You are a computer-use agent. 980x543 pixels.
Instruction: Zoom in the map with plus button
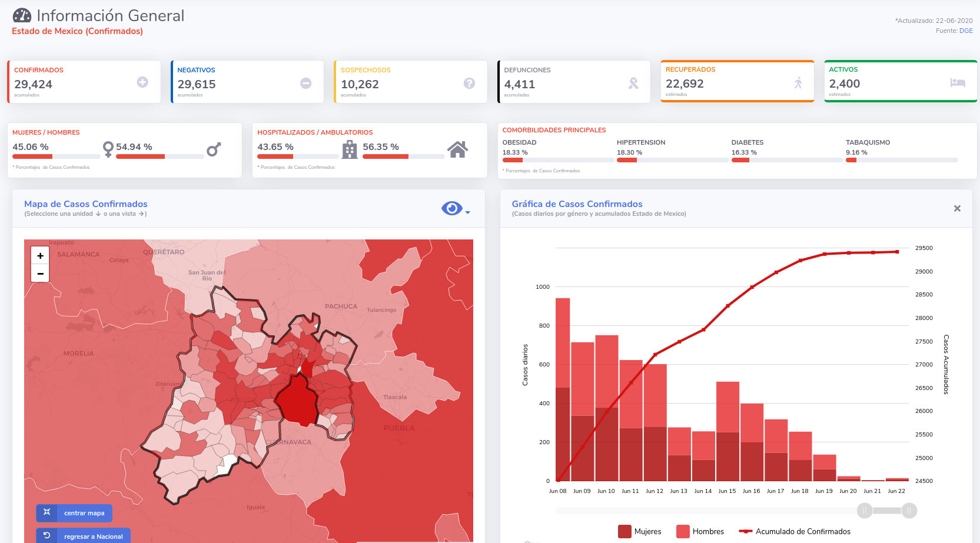40,255
